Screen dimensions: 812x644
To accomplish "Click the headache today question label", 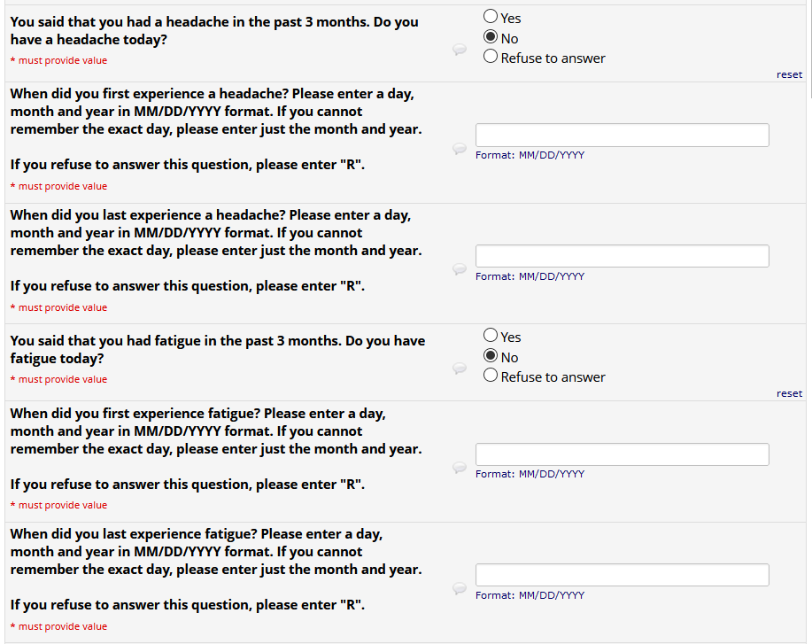I will pos(214,31).
